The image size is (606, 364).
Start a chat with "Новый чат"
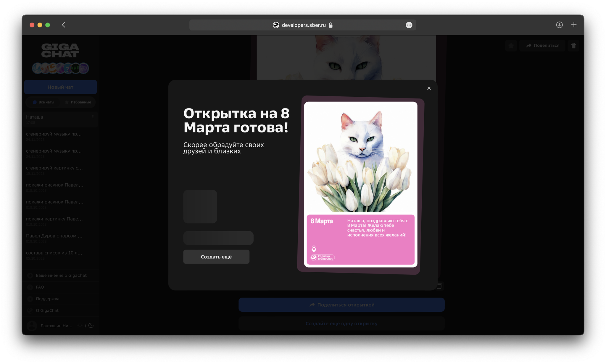coord(60,87)
